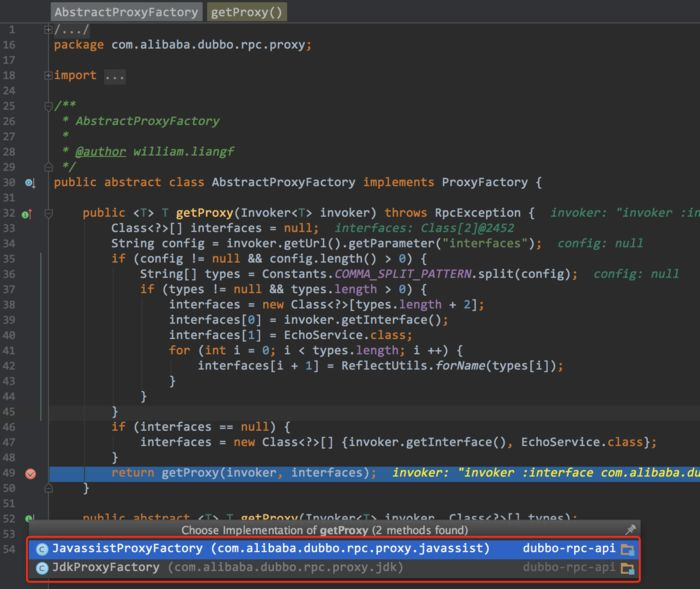Image resolution: width=700 pixels, height=589 pixels.
Task: Click the AbstractProxyFactory breadcrumb tab
Action: click(126, 12)
